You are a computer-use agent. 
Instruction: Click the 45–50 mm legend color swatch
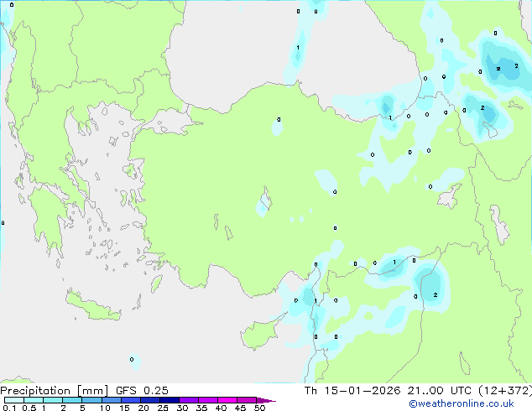[x=247, y=400]
